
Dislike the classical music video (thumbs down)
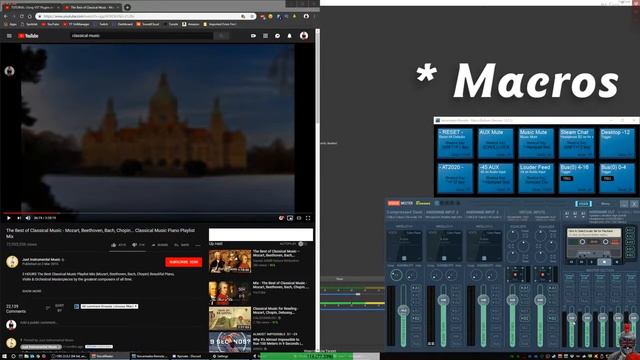click(138, 245)
